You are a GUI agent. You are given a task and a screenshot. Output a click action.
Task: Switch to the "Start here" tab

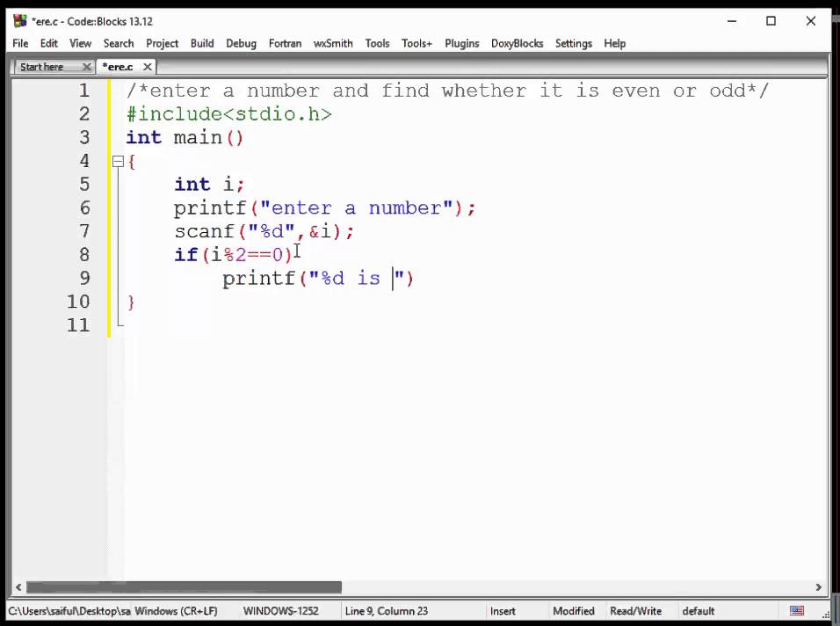click(41, 66)
